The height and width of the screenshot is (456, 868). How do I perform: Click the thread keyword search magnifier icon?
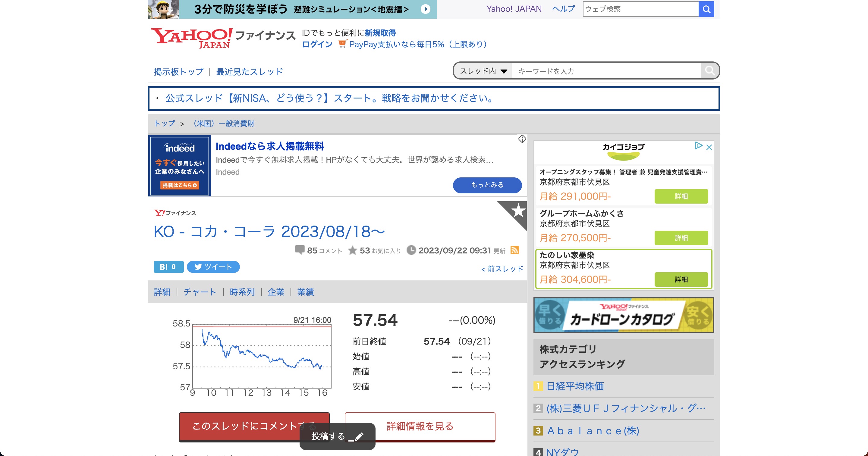710,71
